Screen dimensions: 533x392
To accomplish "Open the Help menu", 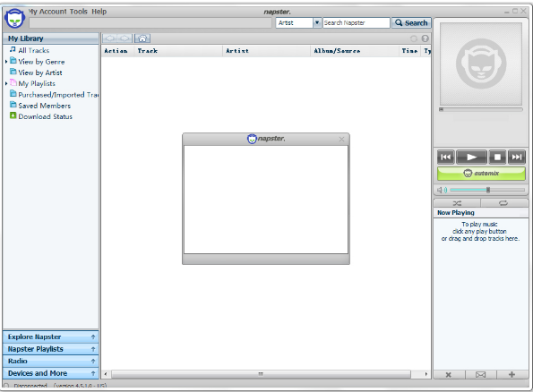I will click(x=99, y=12).
